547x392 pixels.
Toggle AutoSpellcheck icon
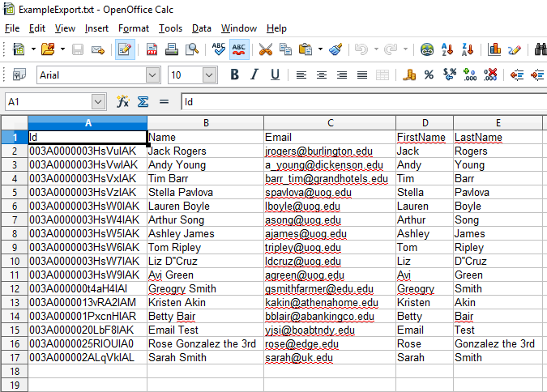pos(239,49)
